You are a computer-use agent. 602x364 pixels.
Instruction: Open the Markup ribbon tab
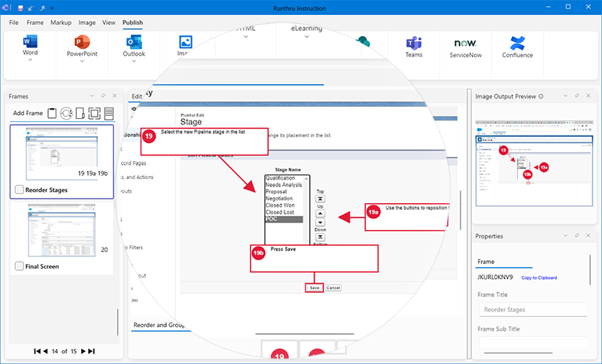click(x=61, y=23)
